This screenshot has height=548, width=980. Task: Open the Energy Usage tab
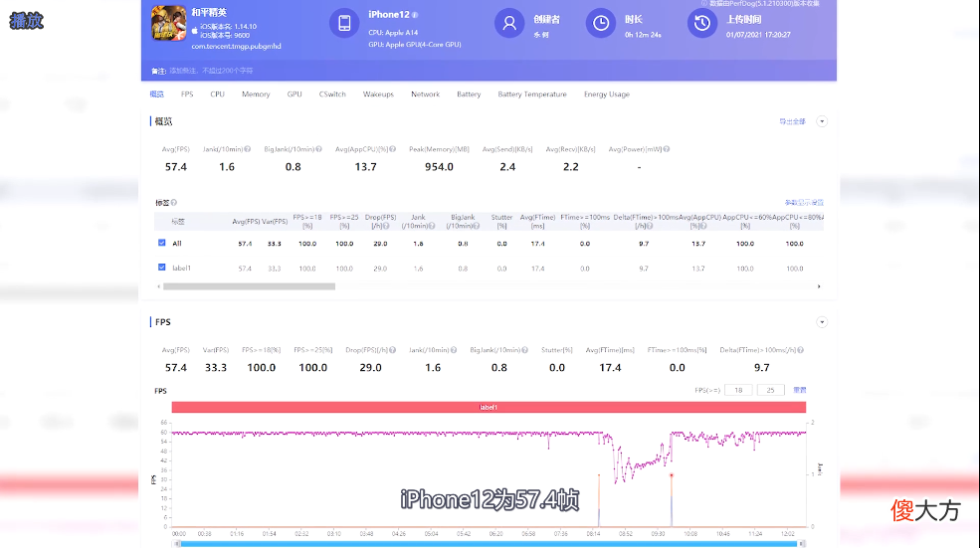[x=606, y=94]
